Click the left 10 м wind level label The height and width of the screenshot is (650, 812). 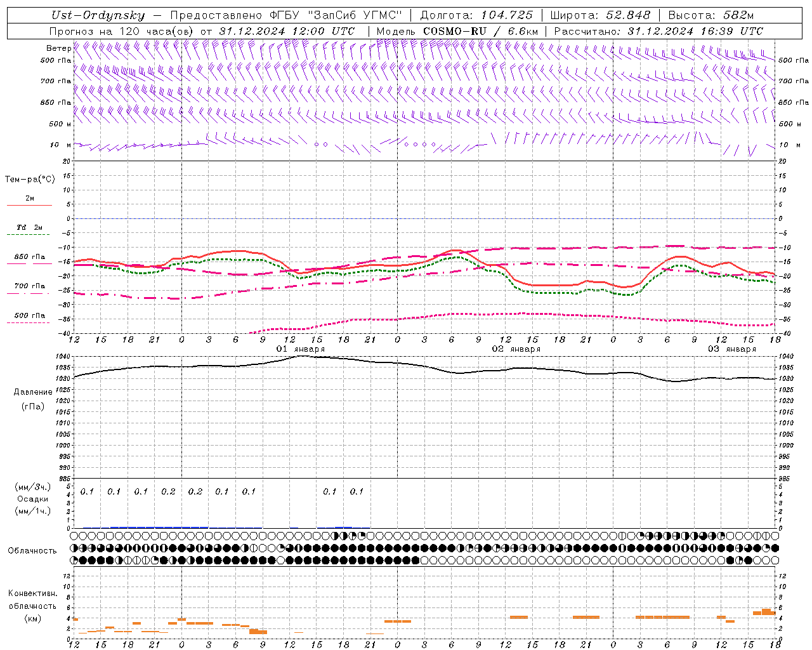60,145
